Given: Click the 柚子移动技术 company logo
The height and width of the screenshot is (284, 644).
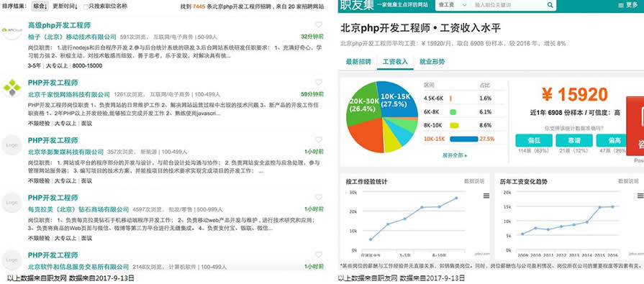Looking at the screenshot, I should (12, 30).
